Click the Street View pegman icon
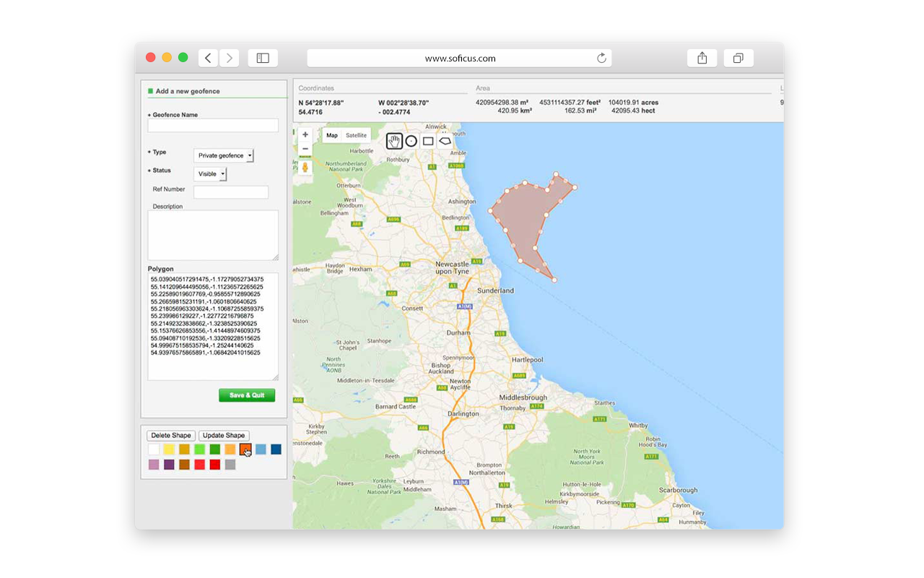924x578 pixels. tap(305, 167)
